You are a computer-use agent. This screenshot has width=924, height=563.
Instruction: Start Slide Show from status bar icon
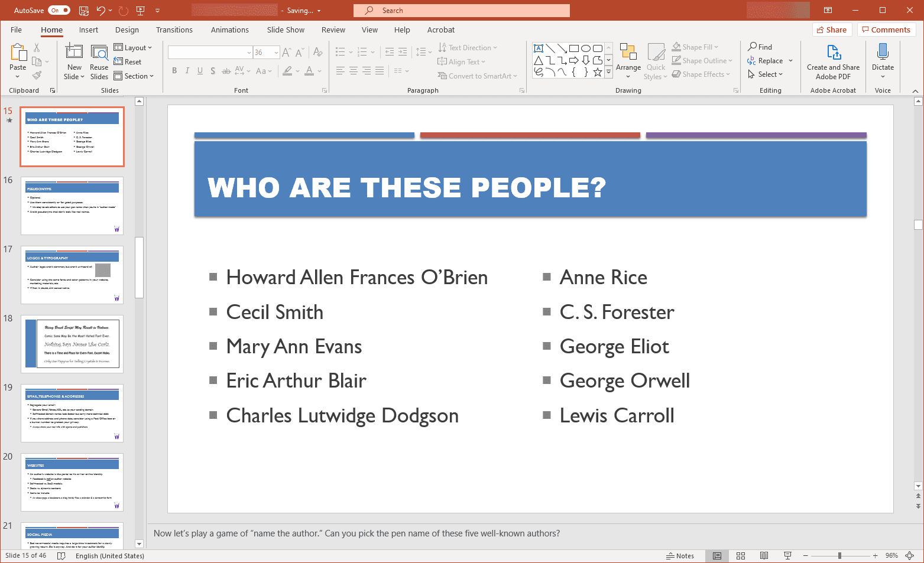click(787, 556)
